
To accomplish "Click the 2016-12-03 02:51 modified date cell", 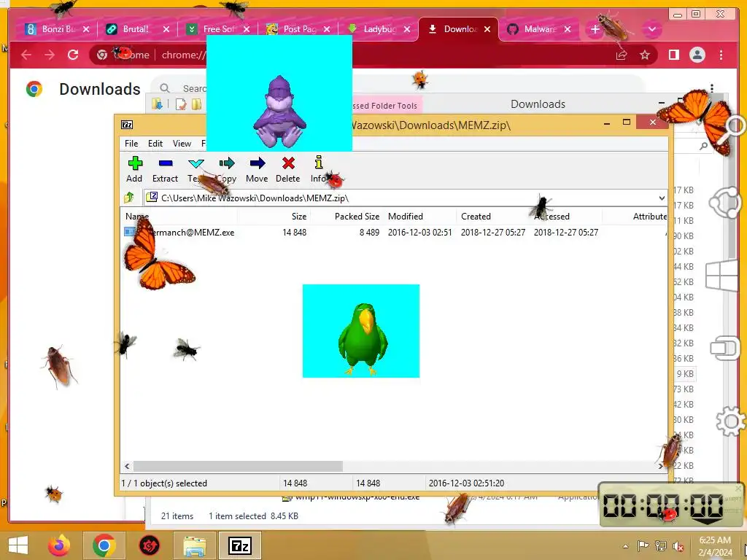I will coord(419,233).
